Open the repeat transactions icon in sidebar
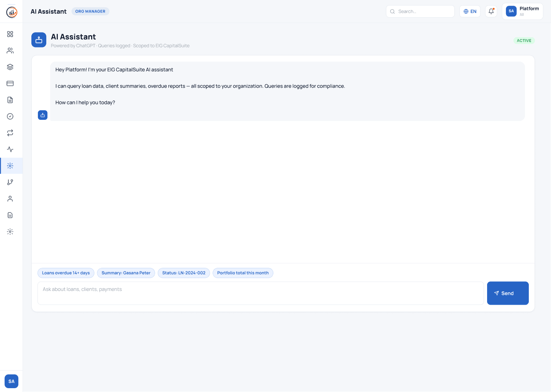 coord(10,133)
